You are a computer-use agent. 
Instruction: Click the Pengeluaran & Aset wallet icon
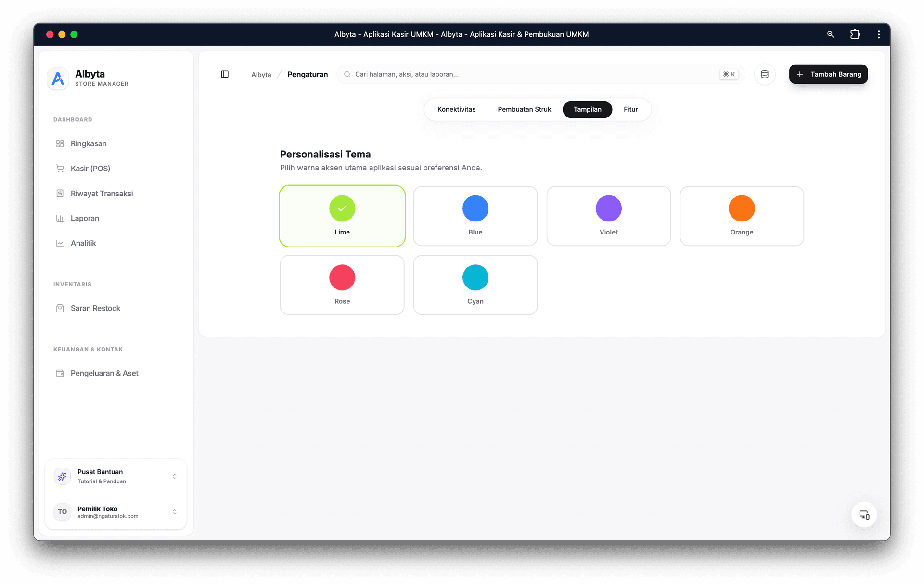click(60, 373)
